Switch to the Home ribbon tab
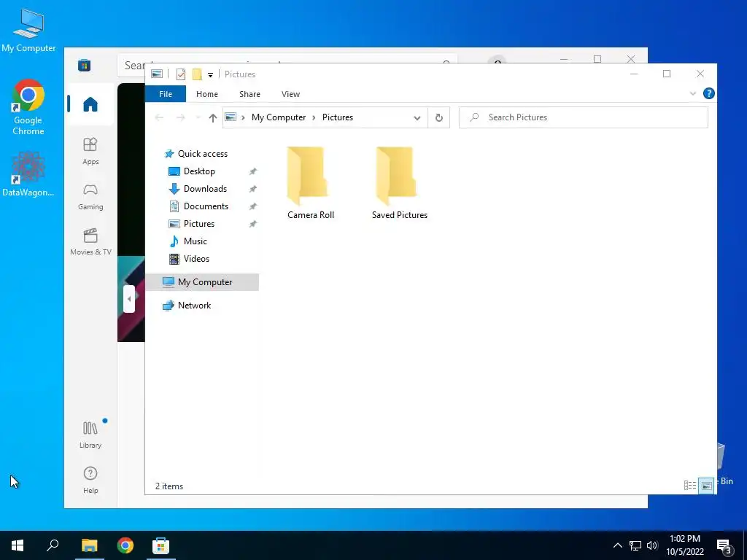Image resolution: width=747 pixels, height=560 pixels. coord(206,94)
